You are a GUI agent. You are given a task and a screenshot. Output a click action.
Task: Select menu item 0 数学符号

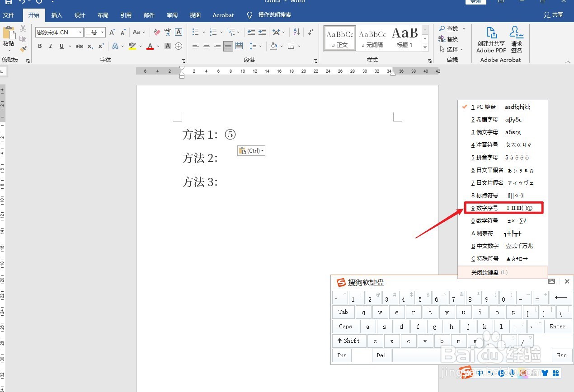point(503,221)
